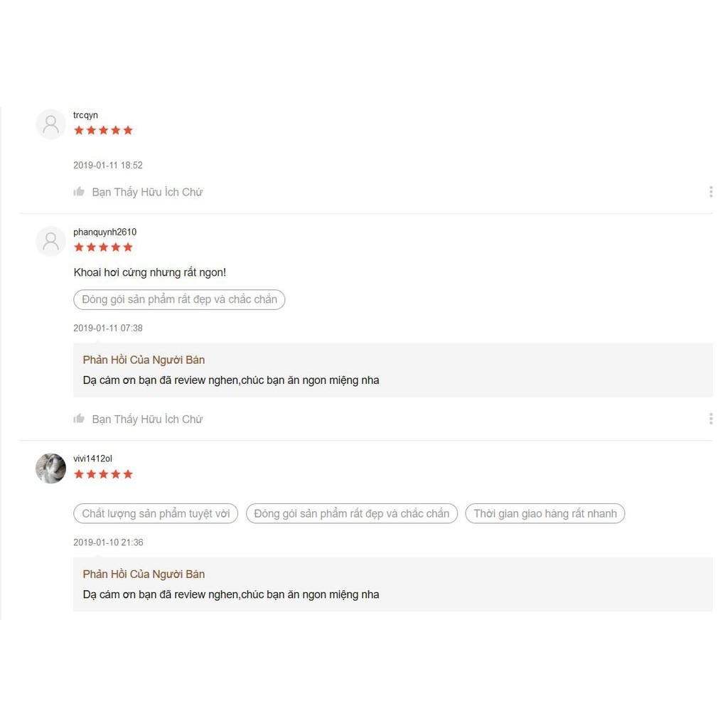Open vivi1412ol's profile photo

tap(50, 468)
